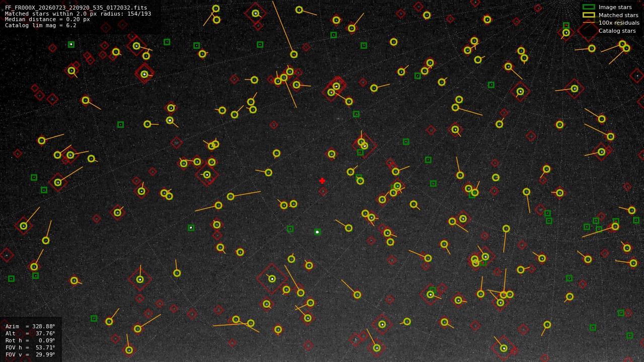This screenshot has height=362, width=644.
Task: Click the Alt = 37.76° readout
Action: click(x=30, y=333)
